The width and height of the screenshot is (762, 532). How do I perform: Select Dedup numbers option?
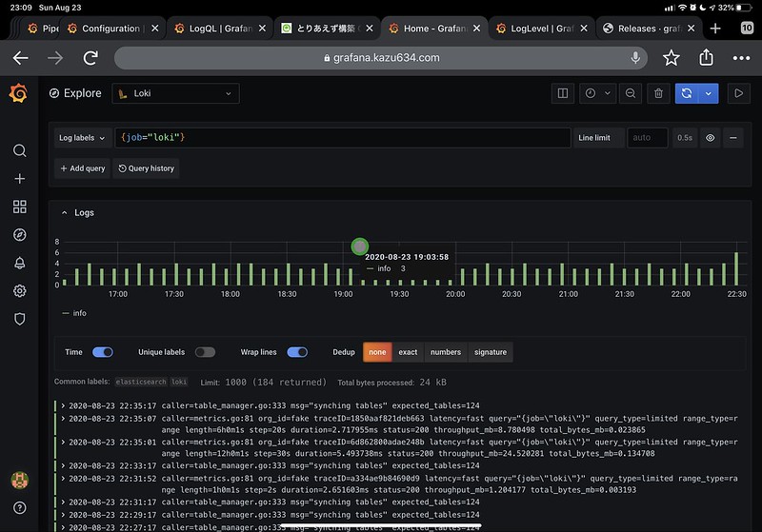[x=446, y=352]
